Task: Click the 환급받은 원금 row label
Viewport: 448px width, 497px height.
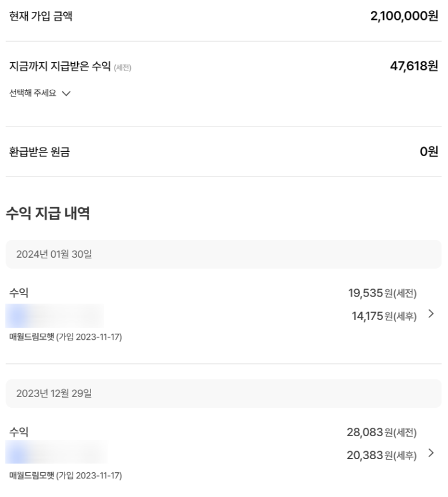Action: [39, 152]
